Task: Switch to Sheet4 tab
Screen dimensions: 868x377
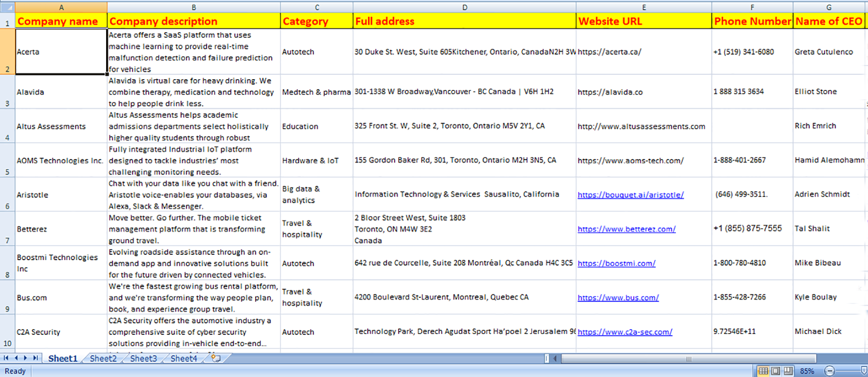Action: 183,358
